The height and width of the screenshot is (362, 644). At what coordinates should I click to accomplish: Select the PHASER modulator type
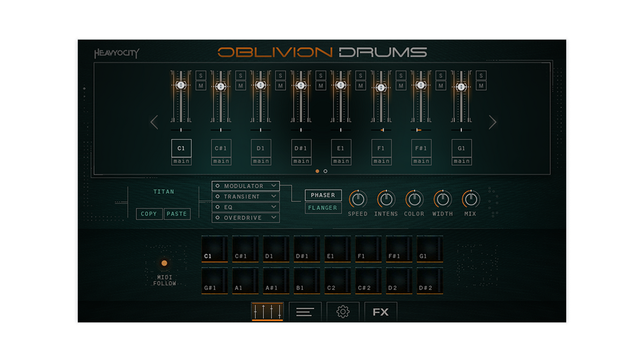(323, 195)
